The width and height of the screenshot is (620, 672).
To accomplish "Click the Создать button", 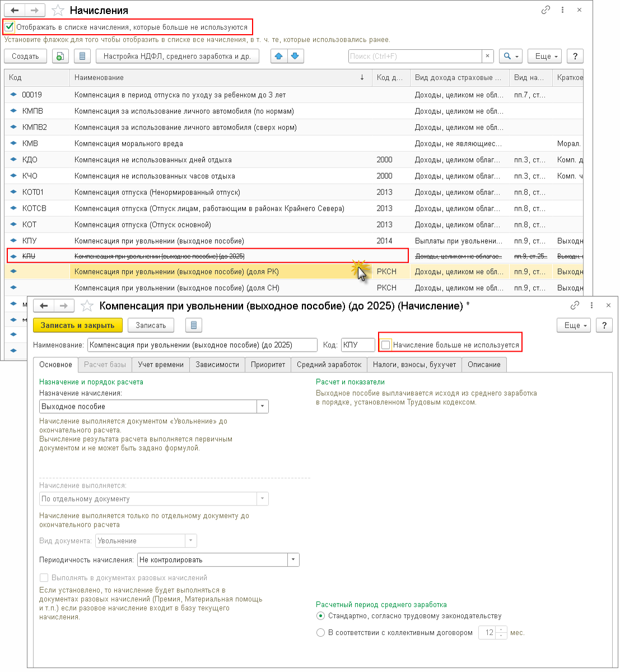I will (25, 56).
